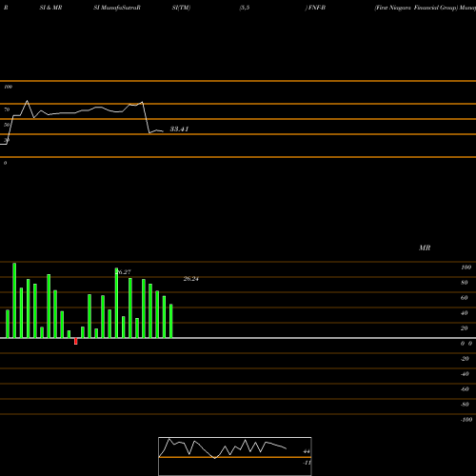Click the MR axis label -60
Image resolution: width=476 pixels, height=476 pixels.
coord(465,389)
